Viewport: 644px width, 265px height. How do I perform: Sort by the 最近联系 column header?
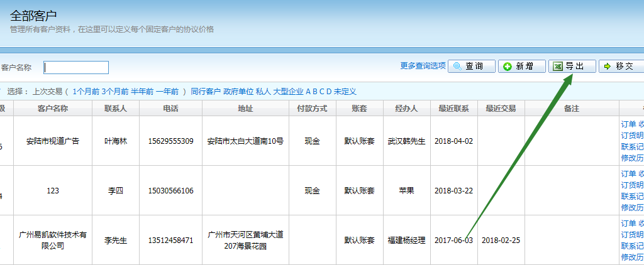coord(453,109)
